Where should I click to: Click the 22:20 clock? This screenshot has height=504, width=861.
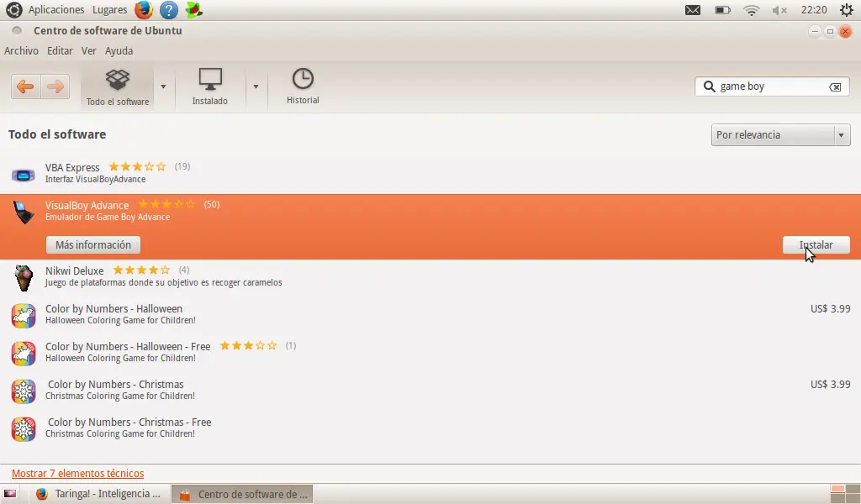tap(814, 10)
